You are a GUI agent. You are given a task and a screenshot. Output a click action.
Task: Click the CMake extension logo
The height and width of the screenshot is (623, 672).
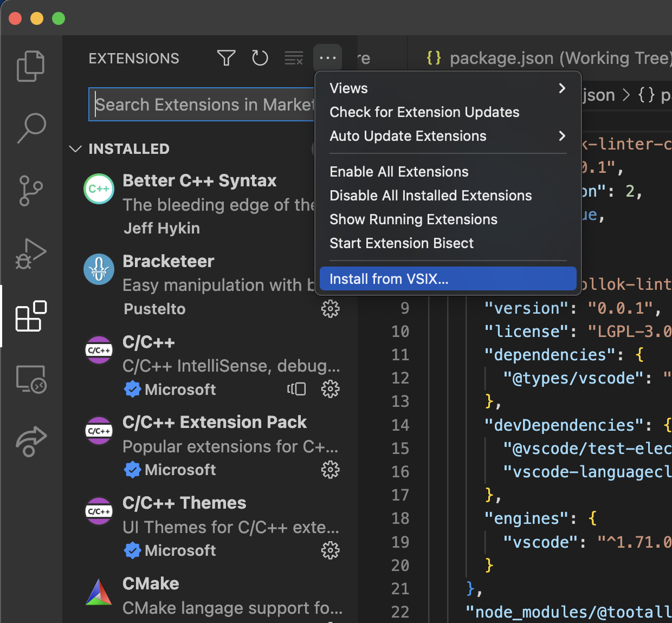click(x=99, y=592)
